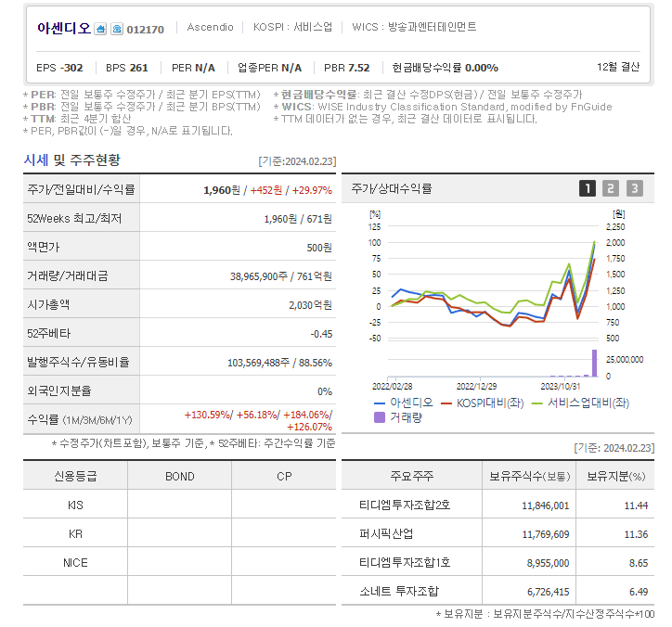Select 52주베타 -0.45 value
The width and height of the screenshot is (672, 627).
pos(321,334)
